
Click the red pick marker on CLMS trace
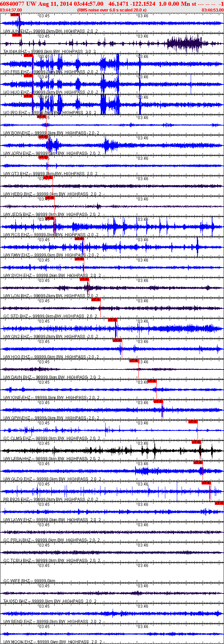(193, 422)
